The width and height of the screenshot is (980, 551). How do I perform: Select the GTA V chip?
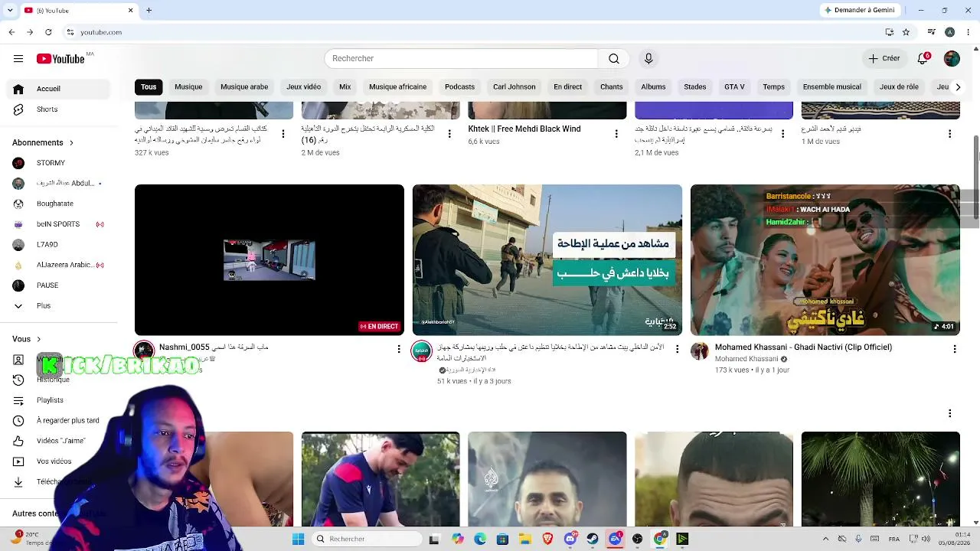(x=734, y=87)
